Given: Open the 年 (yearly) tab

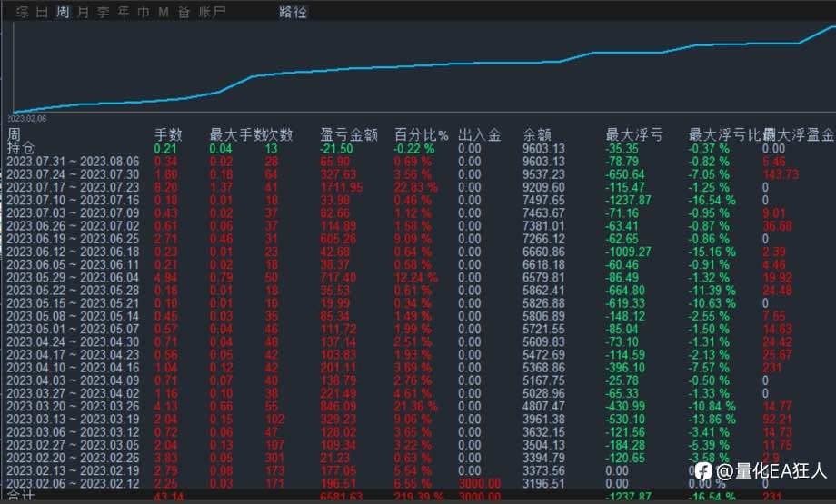Looking at the screenshot, I should click(124, 12).
